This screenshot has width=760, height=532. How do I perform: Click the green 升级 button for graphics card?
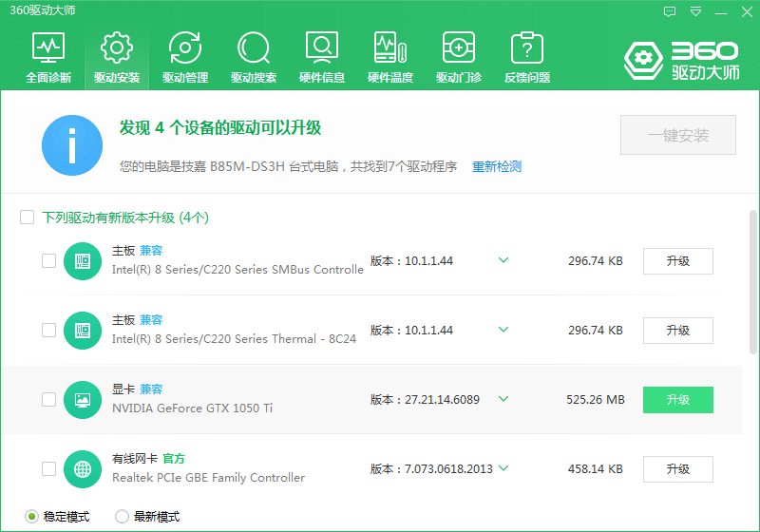coord(677,400)
